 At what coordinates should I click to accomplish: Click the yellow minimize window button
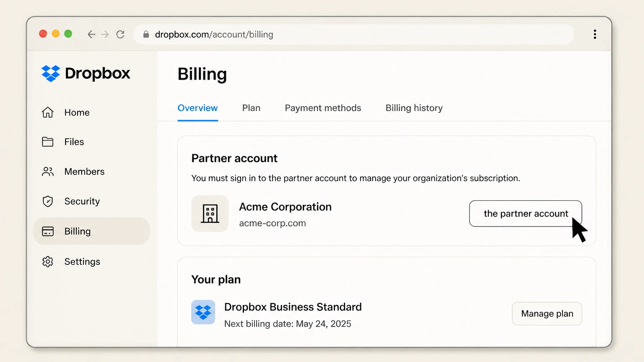tap(55, 34)
